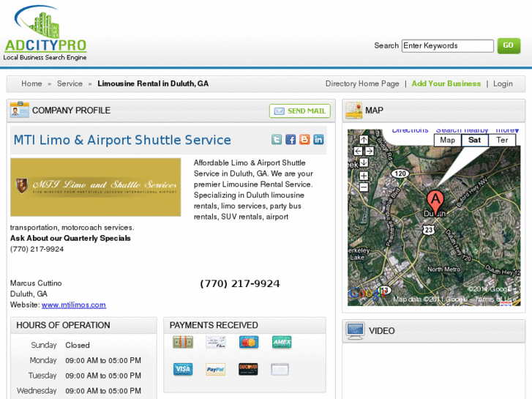Click Add Your Business link
The height and width of the screenshot is (399, 532).
[x=446, y=83]
